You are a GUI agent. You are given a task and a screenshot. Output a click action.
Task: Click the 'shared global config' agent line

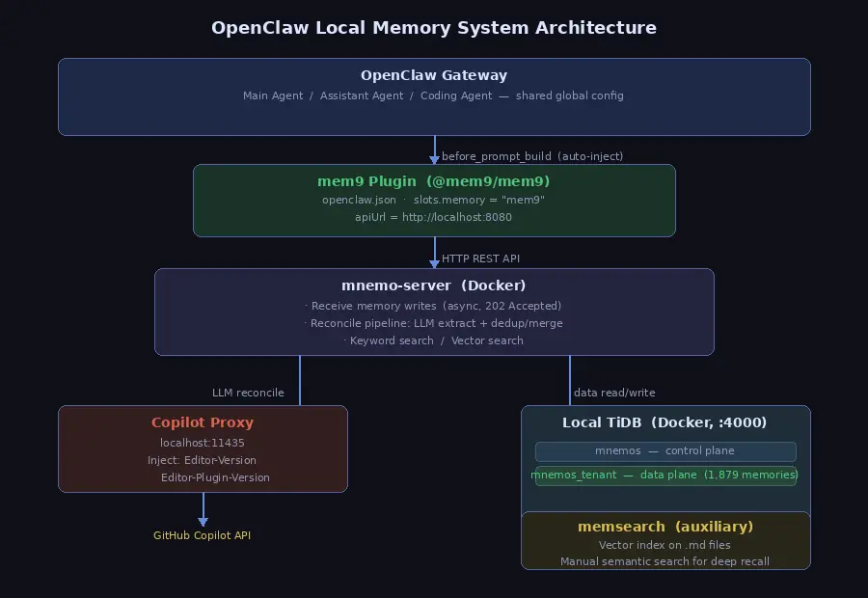pyautogui.click(x=434, y=95)
